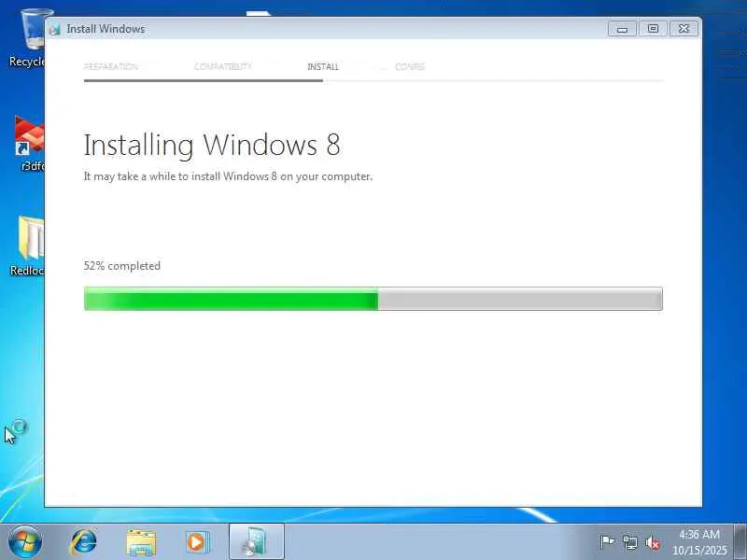Select the Recycle Bin desktop icon
This screenshot has height=560, width=747.
coord(28,38)
